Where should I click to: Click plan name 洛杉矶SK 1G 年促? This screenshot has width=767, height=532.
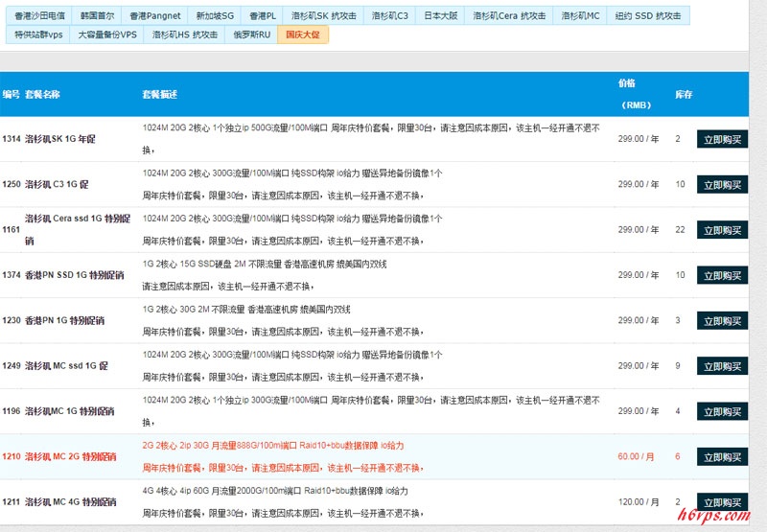coord(60,139)
